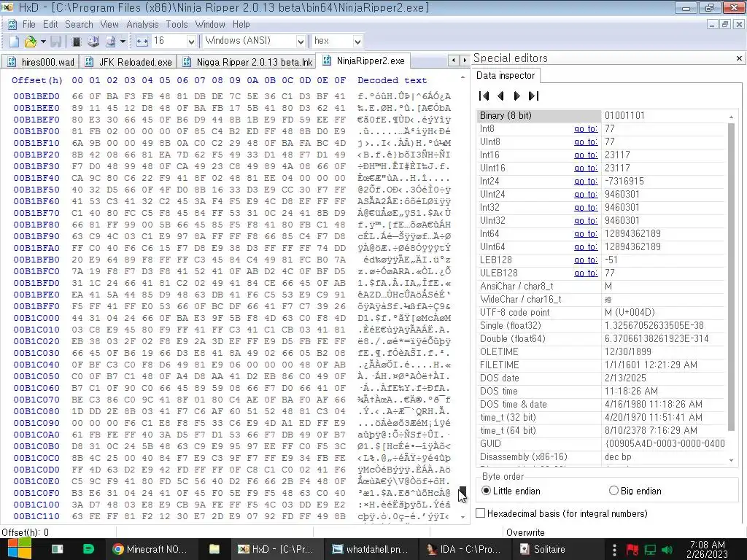
Task: Click Binary (8 bit) value 01001101
Action: coord(624,116)
